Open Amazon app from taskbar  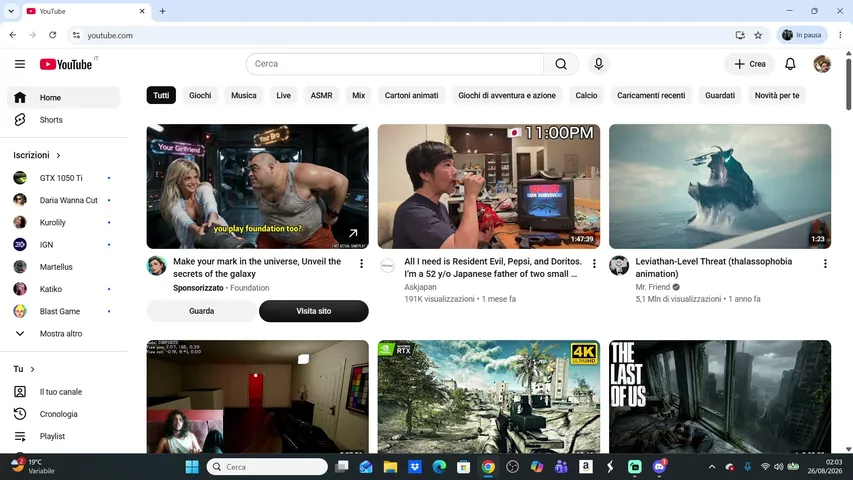point(586,467)
